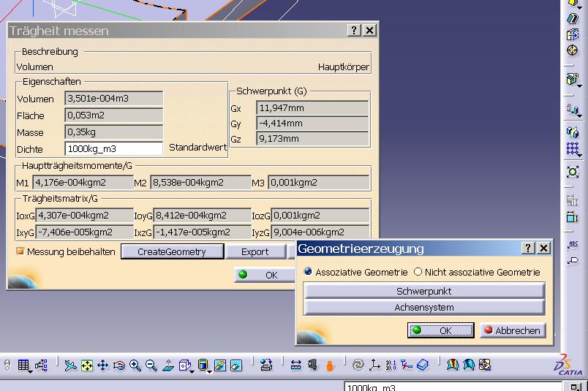The width and height of the screenshot is (588, 391).
Task: Click the Volumen value 3,501e-004m3
Action: (x=114, y=98)
